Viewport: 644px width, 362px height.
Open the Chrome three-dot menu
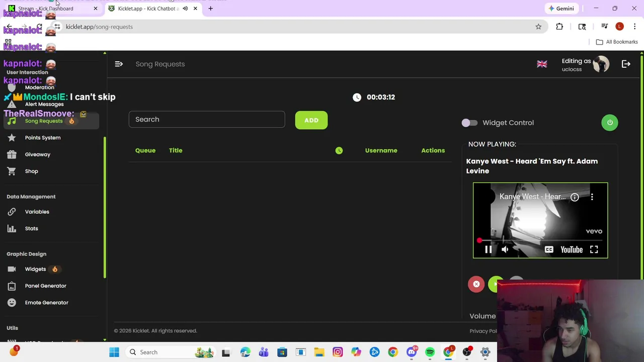tap(634, 27)
